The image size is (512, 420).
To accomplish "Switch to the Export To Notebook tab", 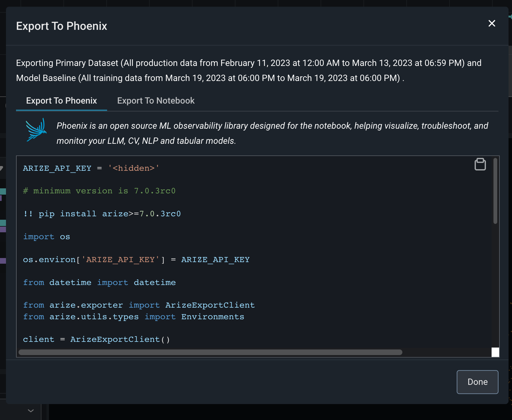I will 156,101.
